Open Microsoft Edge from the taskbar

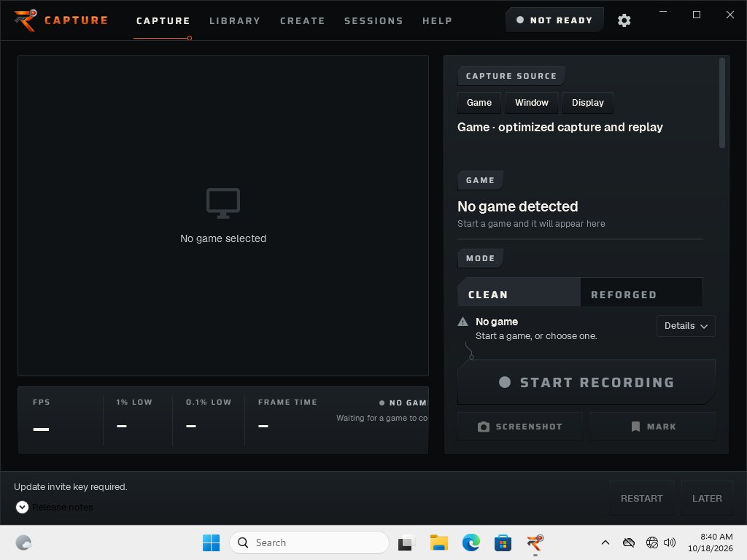click(471, 542)
